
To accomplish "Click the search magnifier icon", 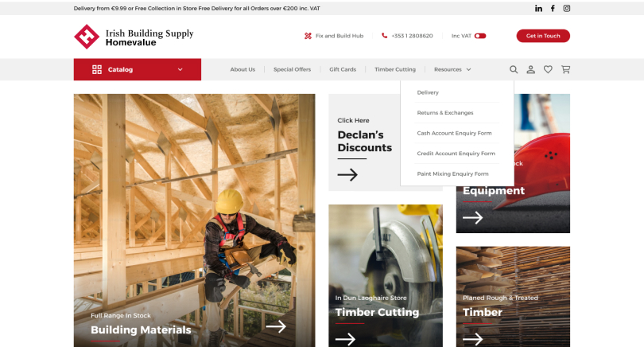I will 514,69.
